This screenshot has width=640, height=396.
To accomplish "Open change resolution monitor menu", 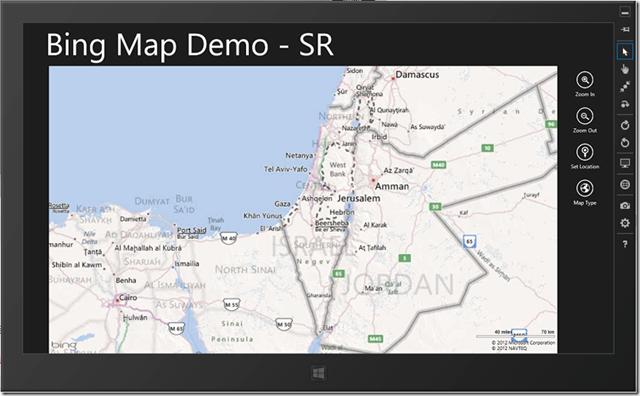I will coord(625,164).
